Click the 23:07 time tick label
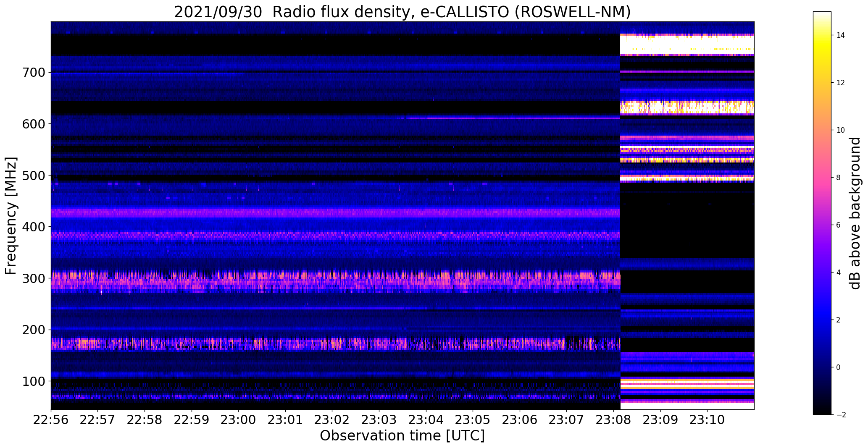Image resolution: width=868 pixels, height=448 pixels. [x=567, y=420]
